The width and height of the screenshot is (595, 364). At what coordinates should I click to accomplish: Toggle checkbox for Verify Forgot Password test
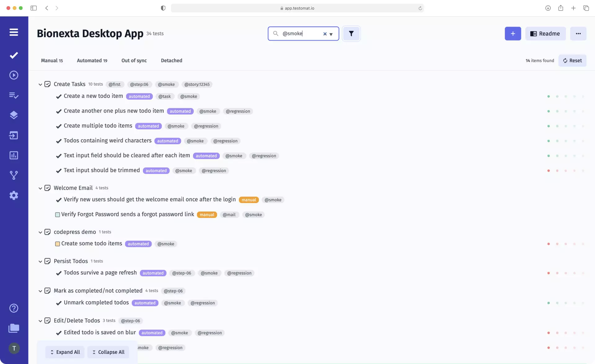pos(57,215)
